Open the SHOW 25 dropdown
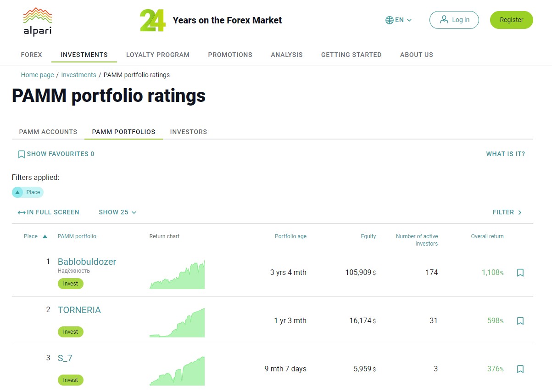This screenshot has width=552, height=392. pyautogui.click(x=117, y=212)
